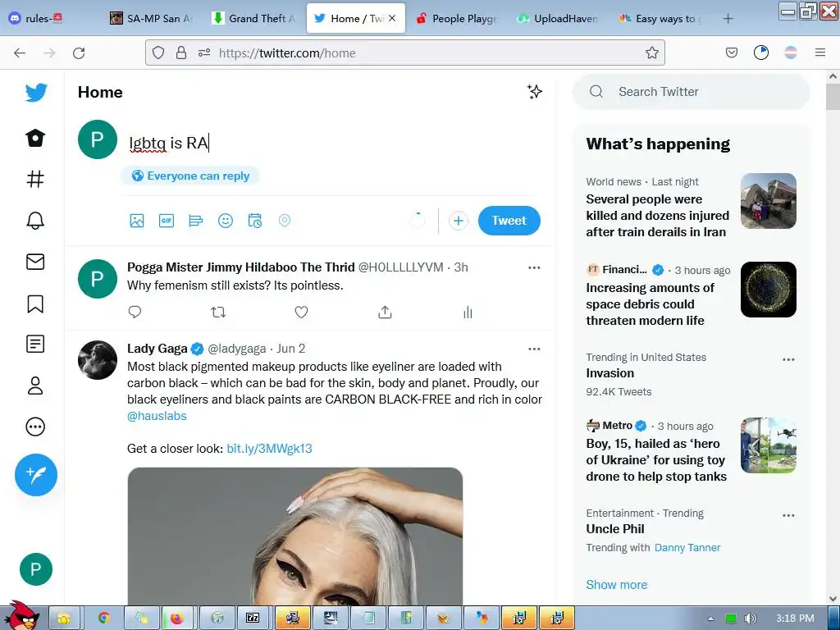Screen dimensions: 840x630
Task: Open a new browser tab
Action: pos(728,19)
